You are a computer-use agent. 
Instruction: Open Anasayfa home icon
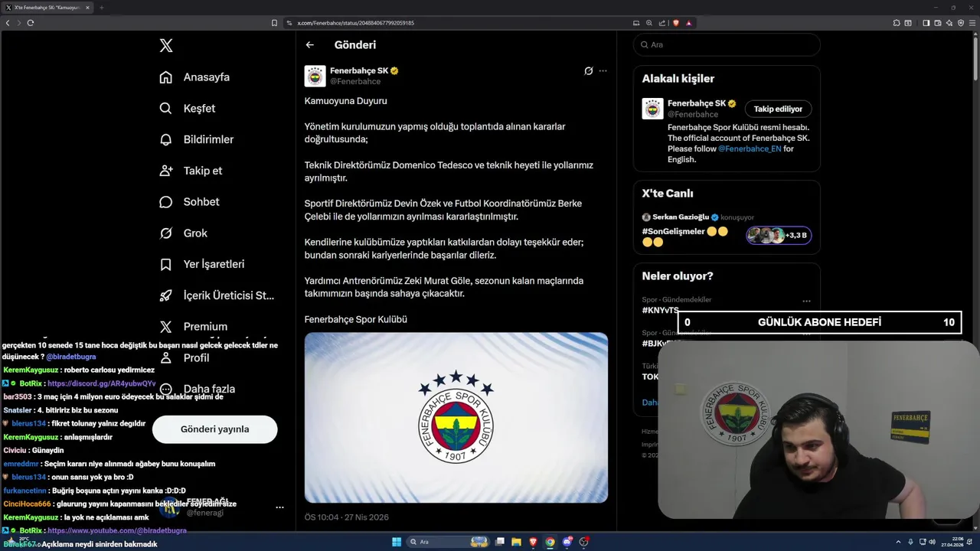(x=165, y=77)
